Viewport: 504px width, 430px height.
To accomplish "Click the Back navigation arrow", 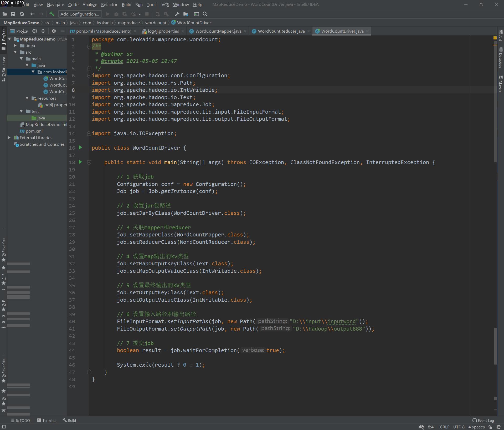I will tap(32, 14).
